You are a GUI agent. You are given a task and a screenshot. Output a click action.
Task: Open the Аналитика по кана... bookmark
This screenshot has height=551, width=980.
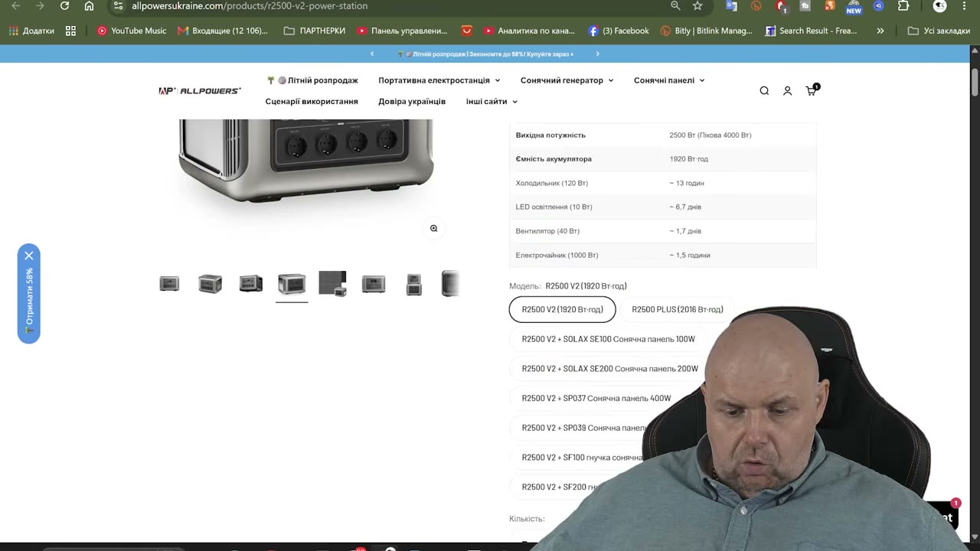[529, 31]
